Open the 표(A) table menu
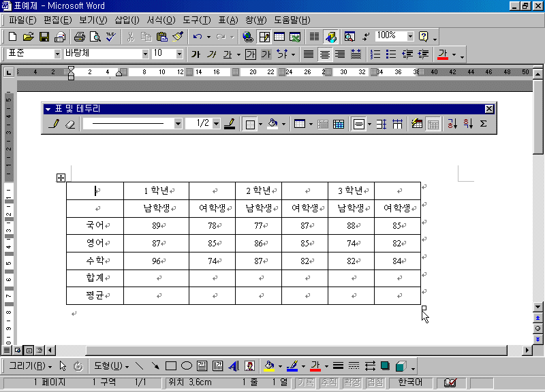545x392 pixels. [x=227, y=20]
